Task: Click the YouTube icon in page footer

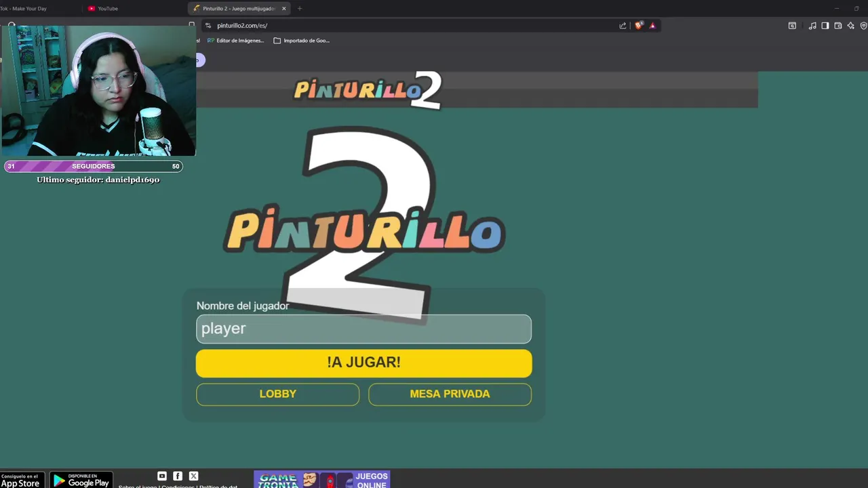Action: tap(162, 476)
